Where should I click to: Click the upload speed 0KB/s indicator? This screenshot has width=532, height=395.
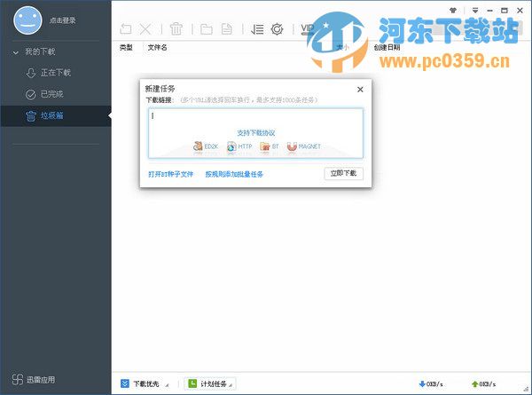click(484, 383)
